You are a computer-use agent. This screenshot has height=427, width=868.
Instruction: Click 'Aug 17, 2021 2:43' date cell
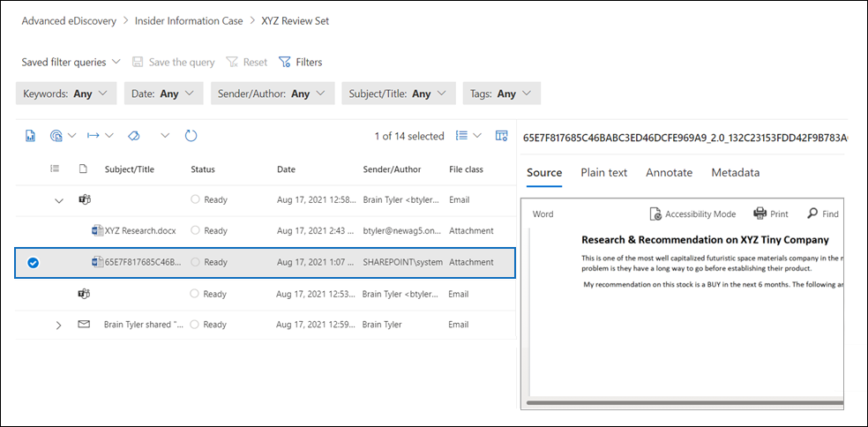tap(316, 230)
